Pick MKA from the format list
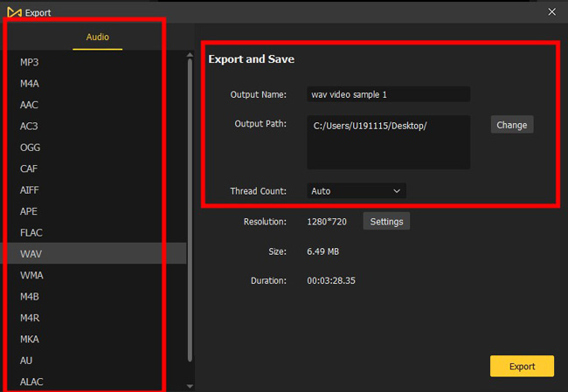Image resolution: width=568 pixels, height=392 pixels. pos(94,339)
